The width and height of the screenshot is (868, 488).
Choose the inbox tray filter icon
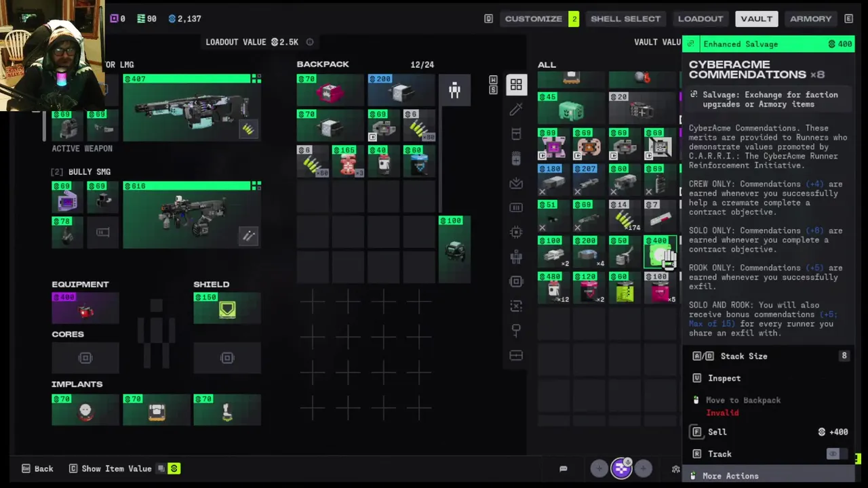pyautogui.click(x=516, y=183)
